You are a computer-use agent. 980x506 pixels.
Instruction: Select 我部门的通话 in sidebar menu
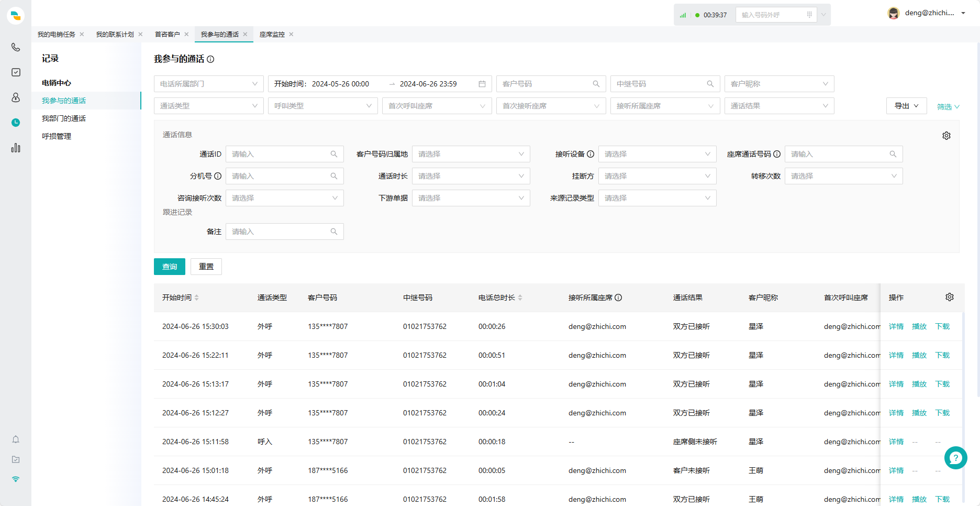tap(64, 118)
